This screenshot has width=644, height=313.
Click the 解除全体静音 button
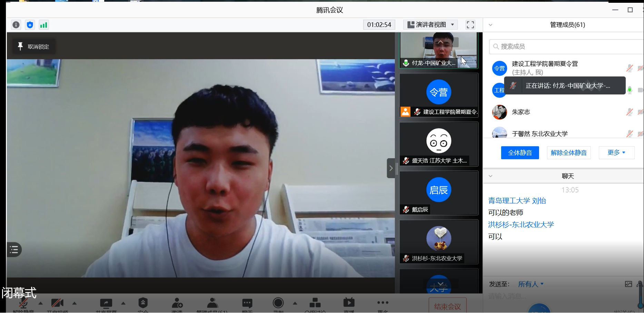click(568, 153)
